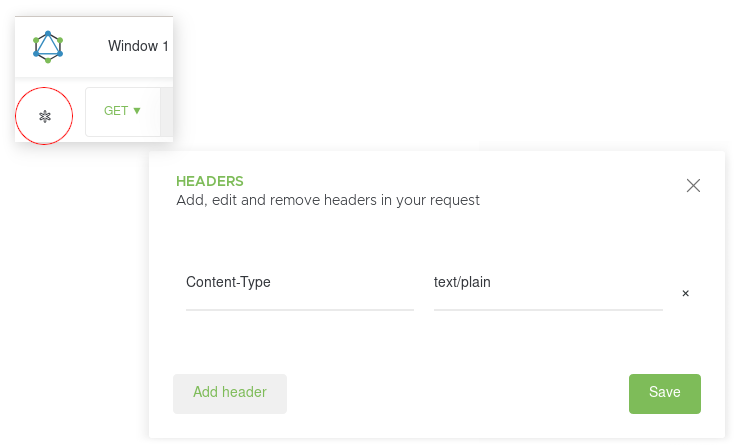This screenshot has width=739, height=446.
Task: Click empty space in the Window 1 bar
Action: click(x=85, y=47)
